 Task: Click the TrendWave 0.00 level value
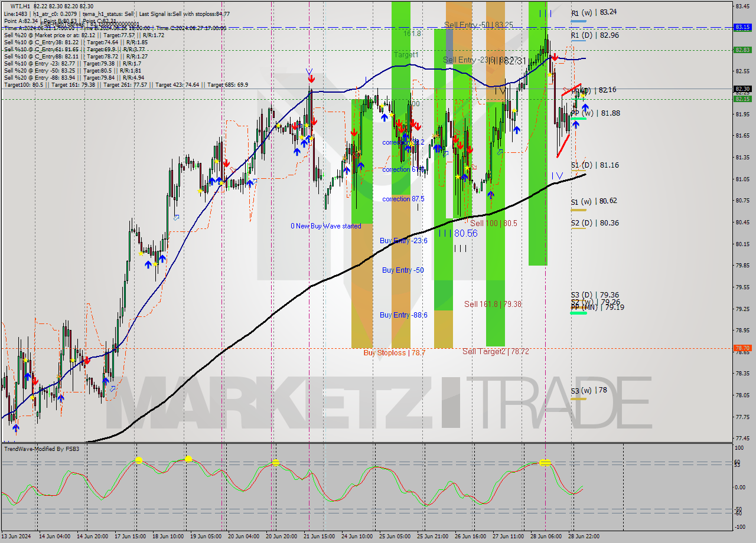[x=741, y=488]
